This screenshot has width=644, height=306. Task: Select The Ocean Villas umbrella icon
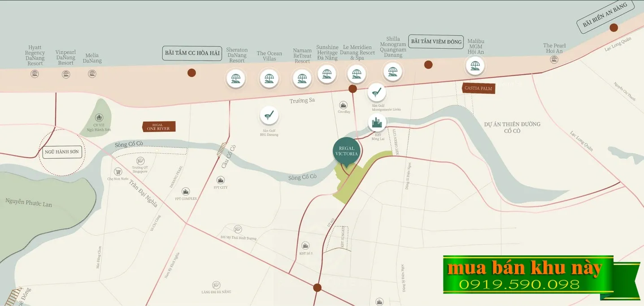click(269, 79)
